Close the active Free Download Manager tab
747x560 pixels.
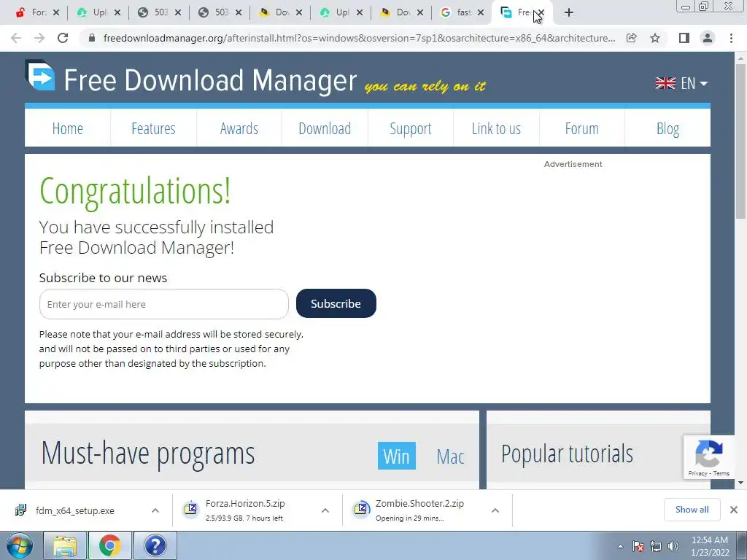(541, 12)
